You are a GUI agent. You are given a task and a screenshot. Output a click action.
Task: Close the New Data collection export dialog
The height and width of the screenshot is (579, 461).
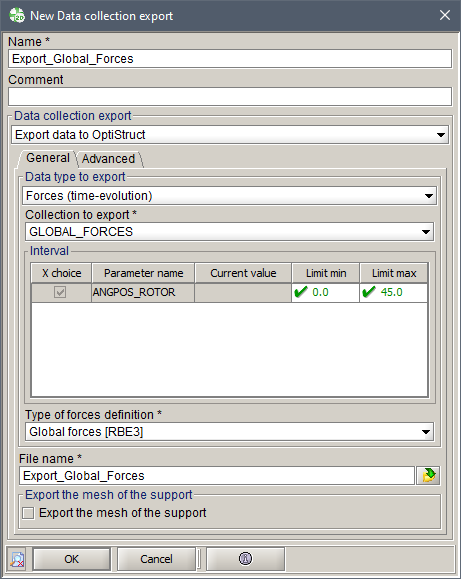pos(445,16)
